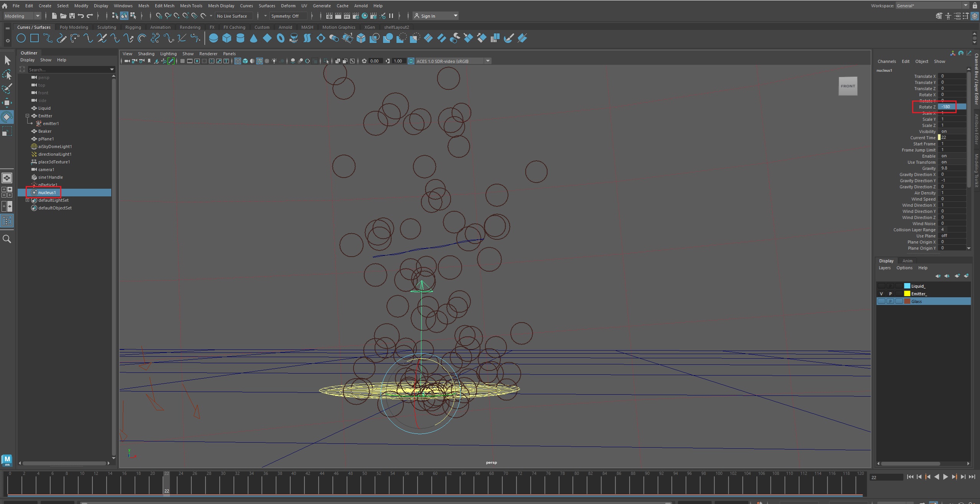Select the Paint Selection tool

coord(7,89)
